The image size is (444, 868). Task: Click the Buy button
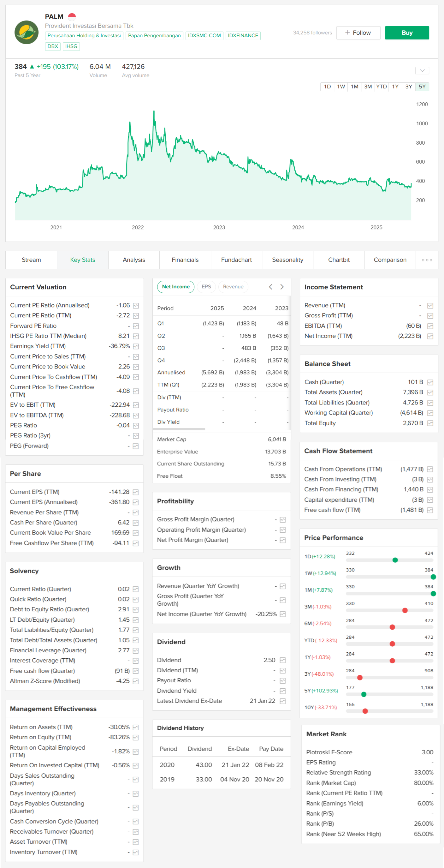pos(407,33)
